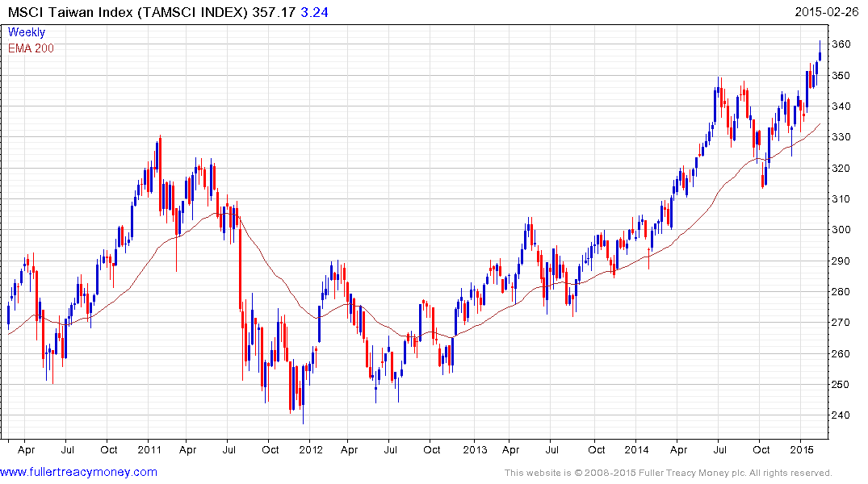868x484 pixels.
Task: Click the 2011 time axis label
Action: tap(149, 449)
